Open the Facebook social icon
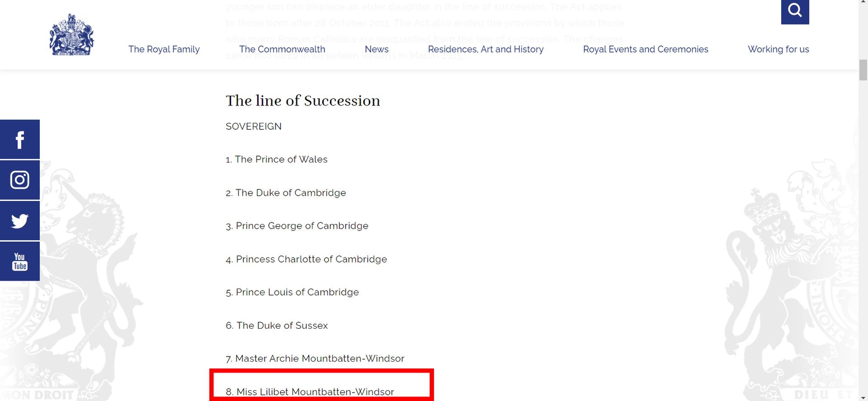 tap(20, 140)
